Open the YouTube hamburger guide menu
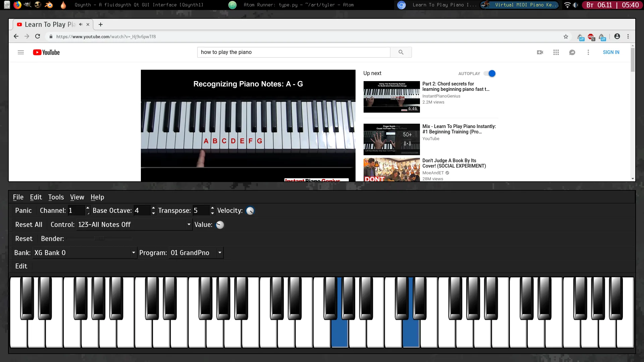Screen dimensions: 644x362 coord(21,52)
